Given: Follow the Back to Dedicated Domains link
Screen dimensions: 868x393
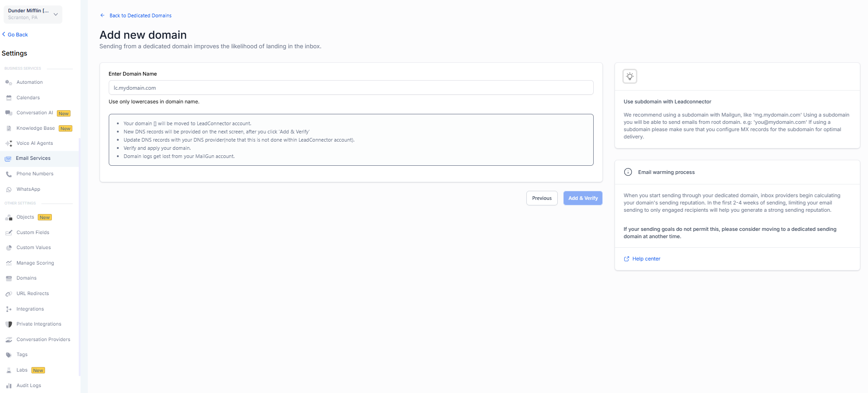Looking at the screenshot, I should 140,15.
